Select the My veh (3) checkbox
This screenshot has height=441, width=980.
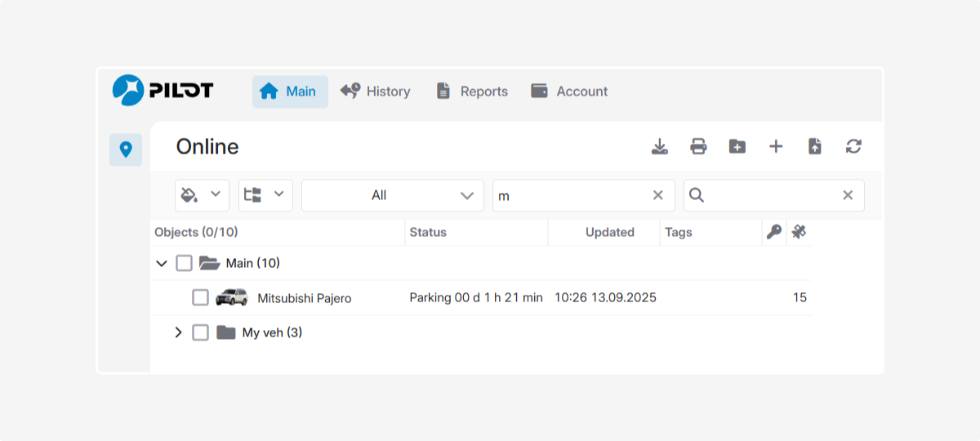pyautogui.click(x=200, y=332)
